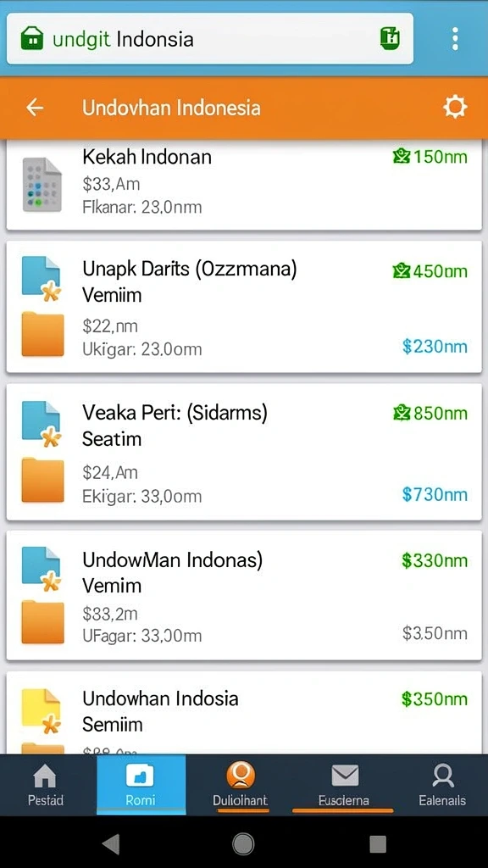
Task: Open the UndowMan Indonas) listing title
Action: (x=173, y=559)
